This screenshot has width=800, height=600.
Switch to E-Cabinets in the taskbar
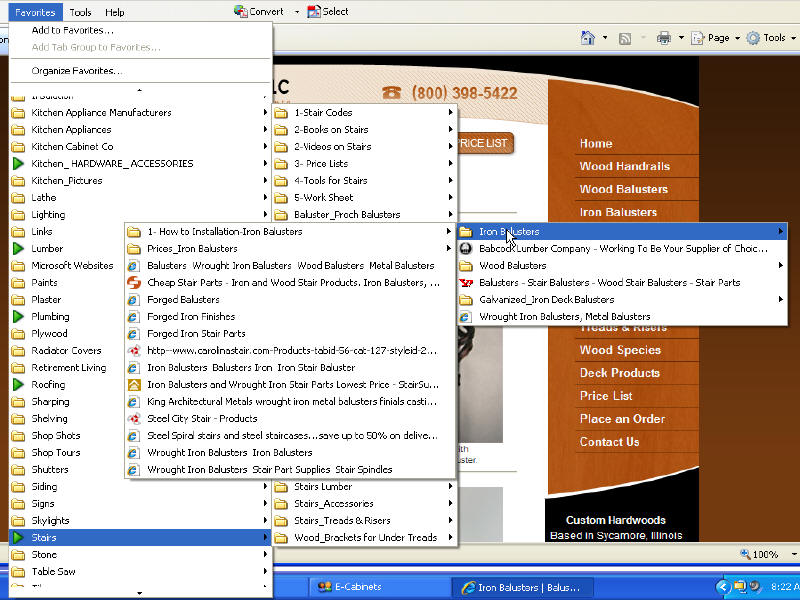click(358, 587)
